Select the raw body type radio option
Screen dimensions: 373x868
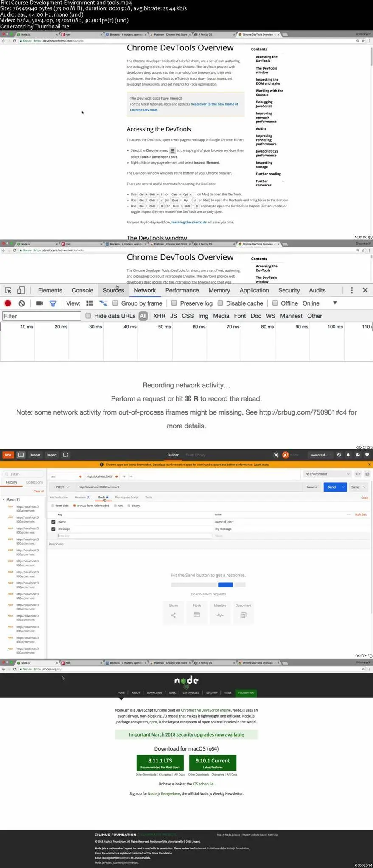[115, 506]
